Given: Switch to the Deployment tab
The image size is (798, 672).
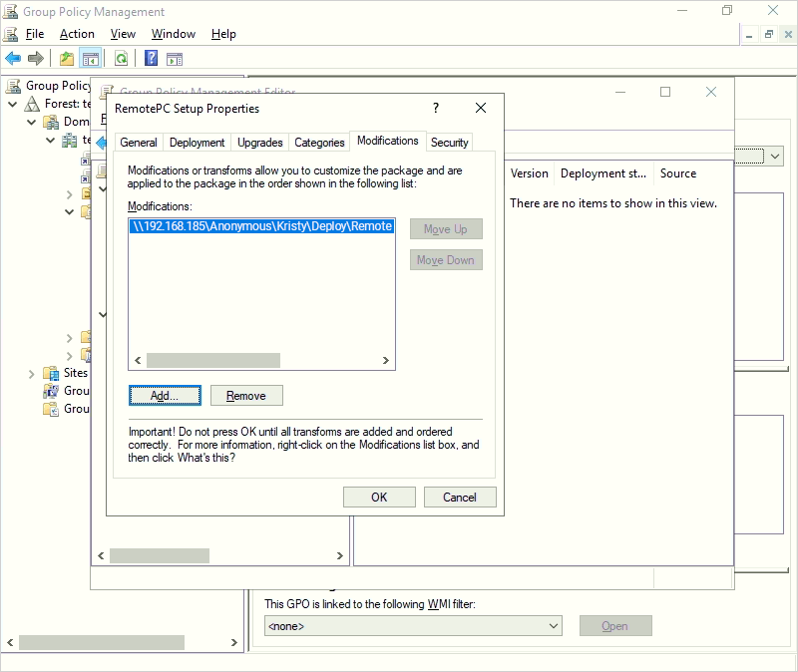Looking at the screenshot, I should (197, 143).
